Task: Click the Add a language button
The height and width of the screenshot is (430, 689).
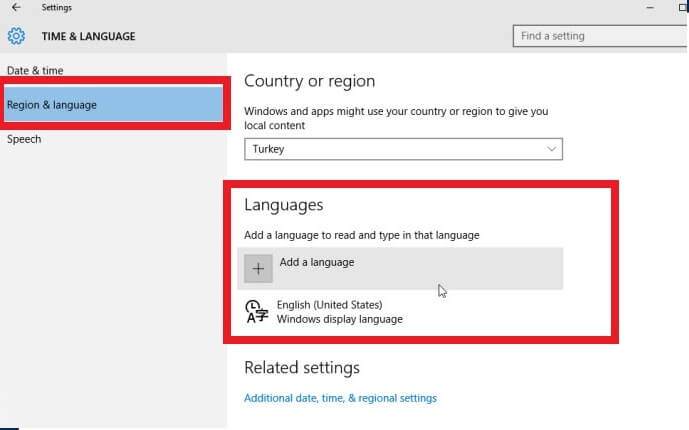Action: (400, 268)
